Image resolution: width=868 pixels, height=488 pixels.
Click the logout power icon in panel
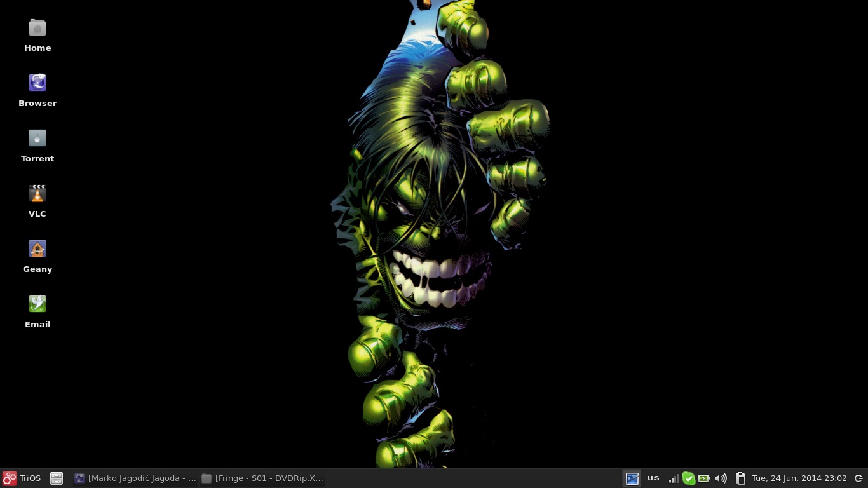click(x=858, y=478)
